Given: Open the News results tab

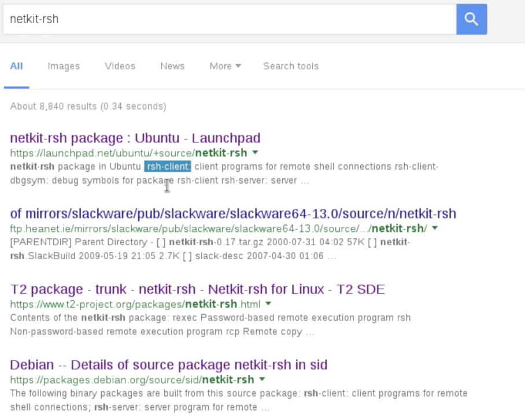Looking at the screenshot, I should pyautogui.click(x=172, y=66).
